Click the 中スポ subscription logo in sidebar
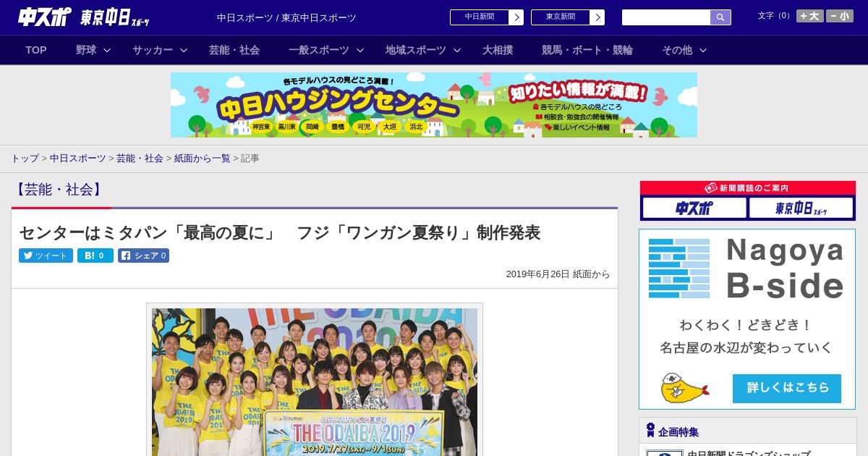Screen dimensions: 868x456 point(694,208)
